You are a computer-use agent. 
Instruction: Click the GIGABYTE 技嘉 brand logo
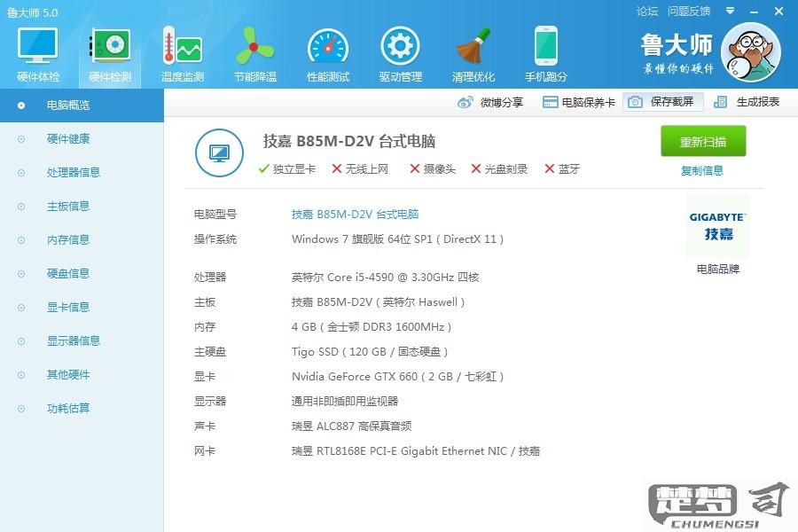(717, 226)
